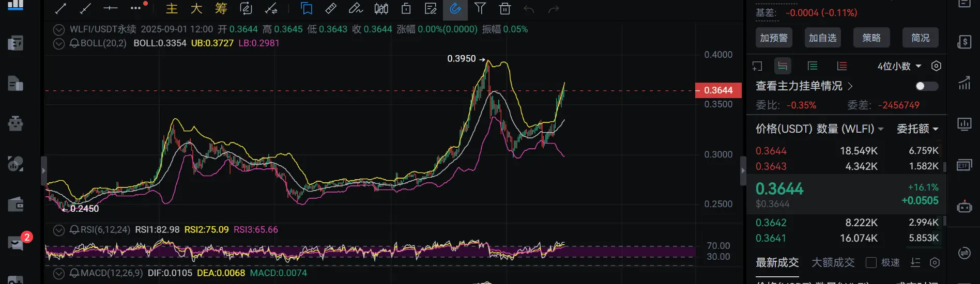The width and height of the screenshot is (980, 284).
Task: Select the ruler measurement tool
Action: pyautogui.click(x=331, y=8)
